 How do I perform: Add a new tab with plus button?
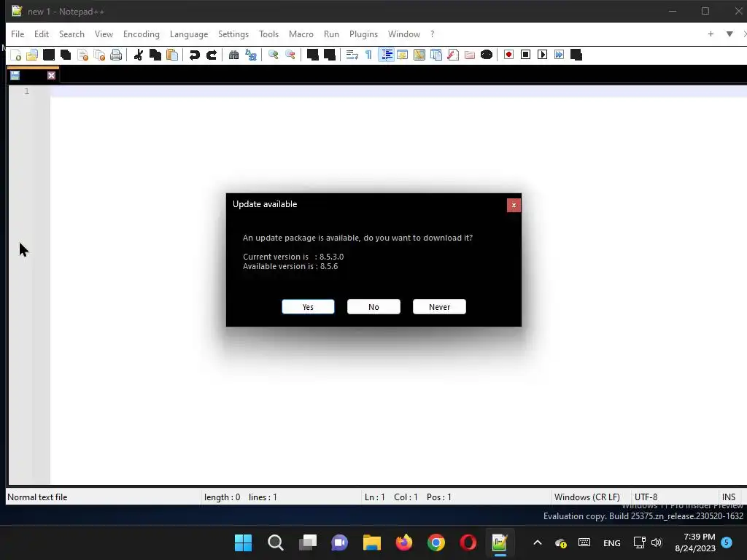click(711, 34)
